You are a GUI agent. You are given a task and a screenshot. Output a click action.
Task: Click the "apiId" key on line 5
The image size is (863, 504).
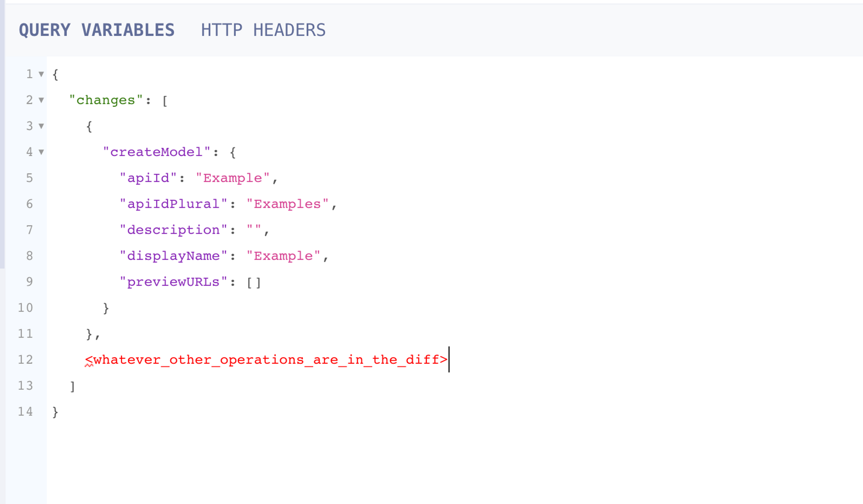pyautogui.click(x=148, y=178)
